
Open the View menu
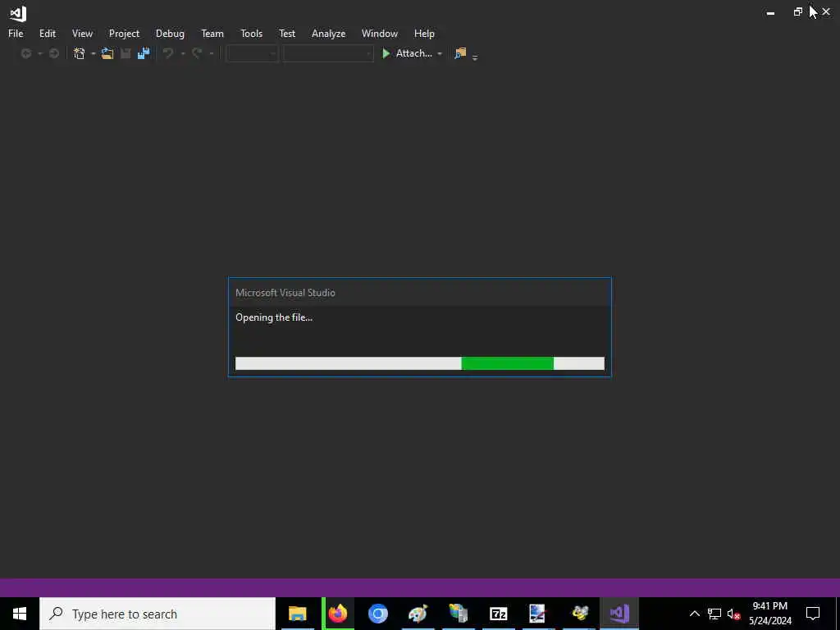[x=82, y=33]
